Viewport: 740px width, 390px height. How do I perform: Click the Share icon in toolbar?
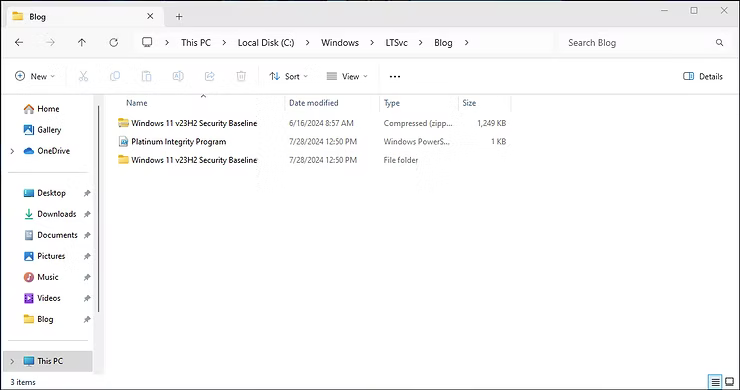pyautogui.click(x=210, y=76)
